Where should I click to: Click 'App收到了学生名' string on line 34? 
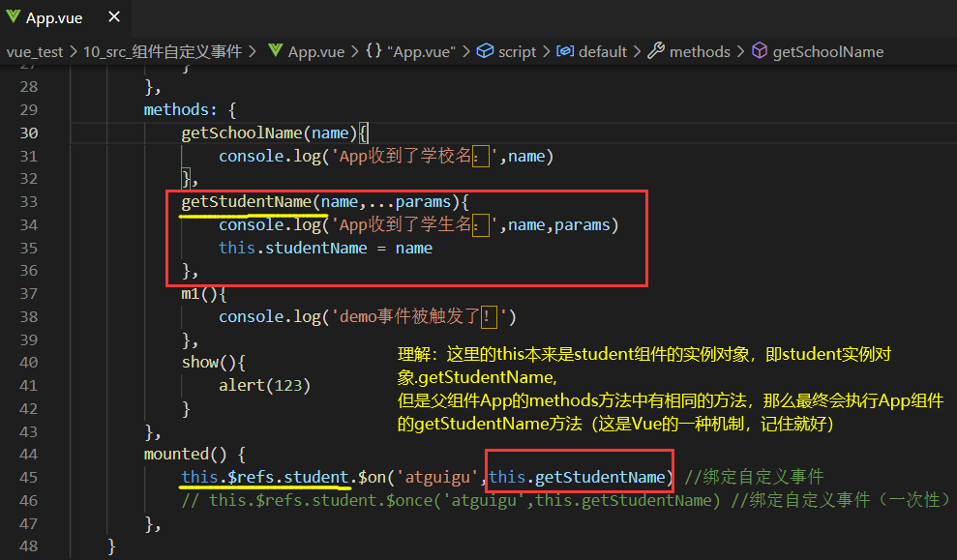[415, 225]
